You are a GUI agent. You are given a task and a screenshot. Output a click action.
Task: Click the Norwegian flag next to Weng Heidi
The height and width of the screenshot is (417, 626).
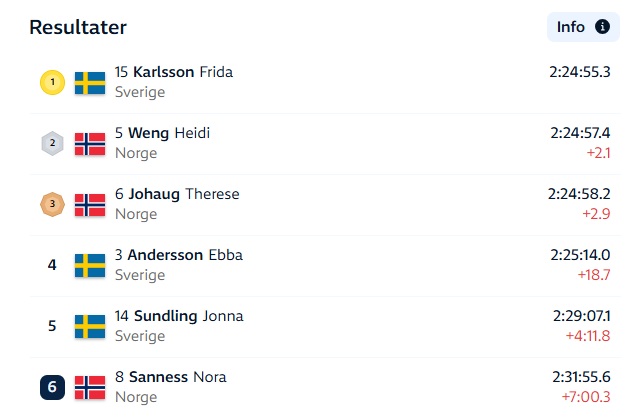[x=90, y=144]
